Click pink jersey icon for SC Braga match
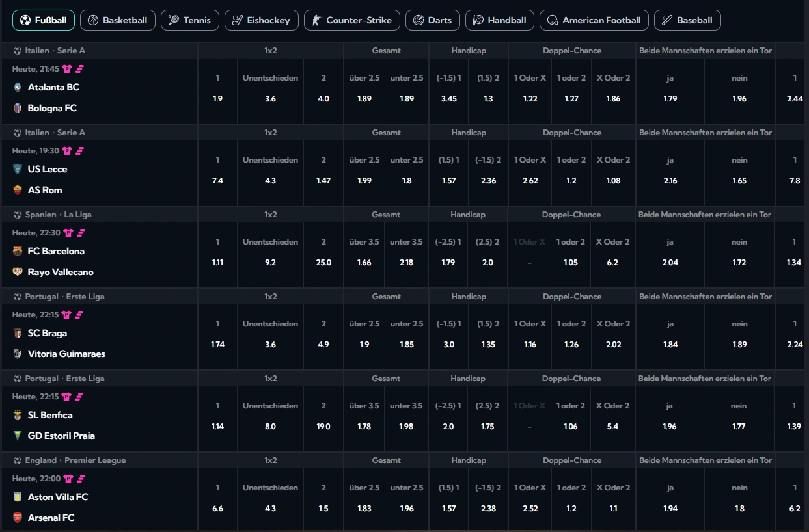 coord(67,315)
